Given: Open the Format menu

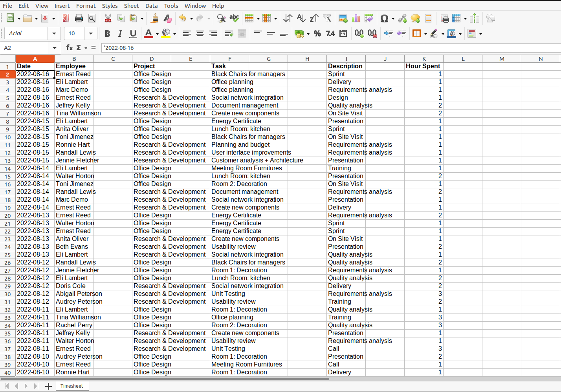Looking at the screenshot, I should (x=86, y=5).
